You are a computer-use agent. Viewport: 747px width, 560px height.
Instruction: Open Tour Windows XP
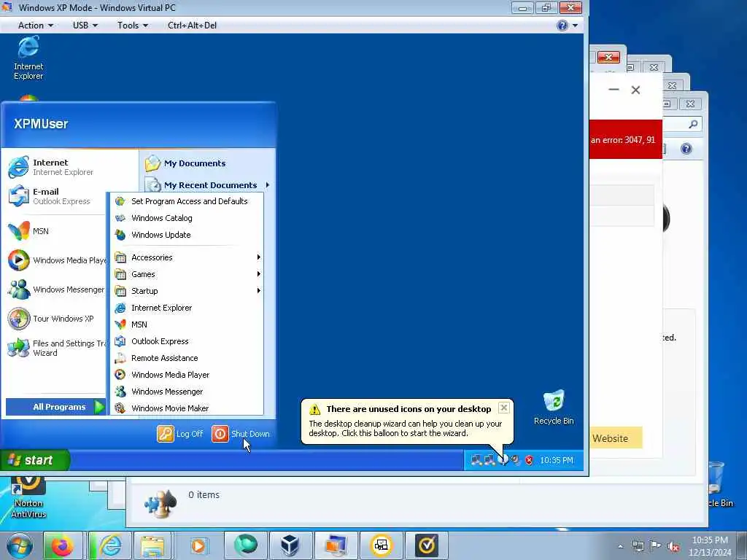pyautogui.click(x=51, y=319)
